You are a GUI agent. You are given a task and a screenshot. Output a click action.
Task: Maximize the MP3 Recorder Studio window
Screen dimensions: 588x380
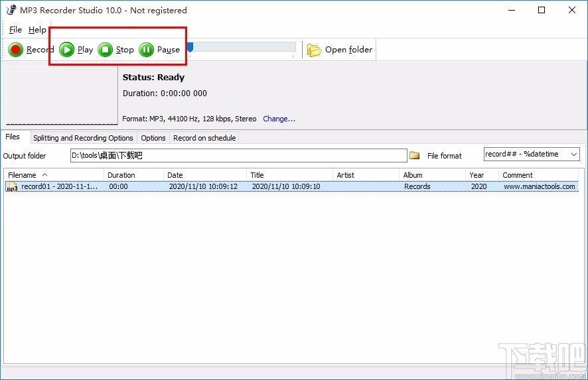pos(542,10)
